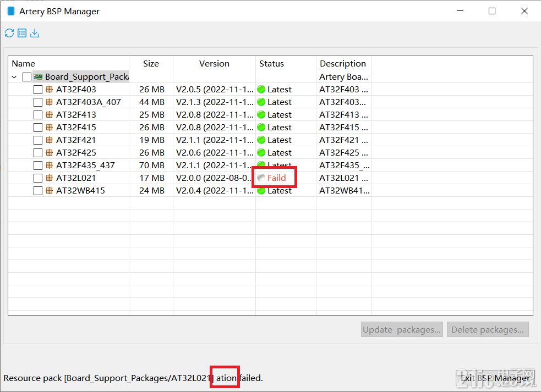Check the AT32F413 checkbox

[38, 115]
